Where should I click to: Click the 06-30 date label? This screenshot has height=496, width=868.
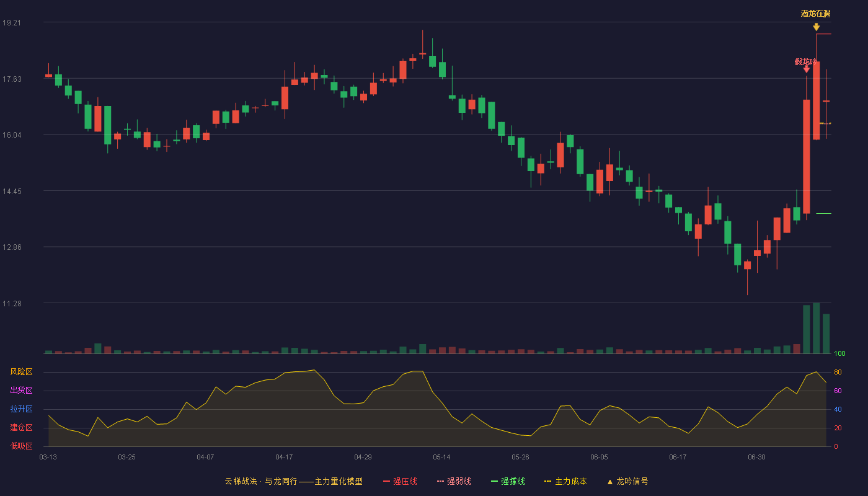[756, 457]
